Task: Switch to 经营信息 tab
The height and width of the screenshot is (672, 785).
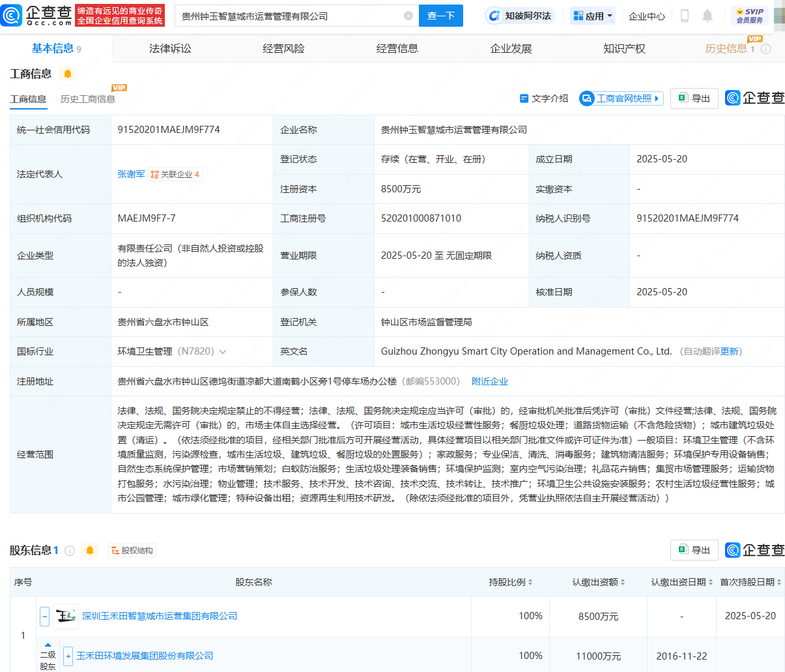Action: [x=397, y=49]
